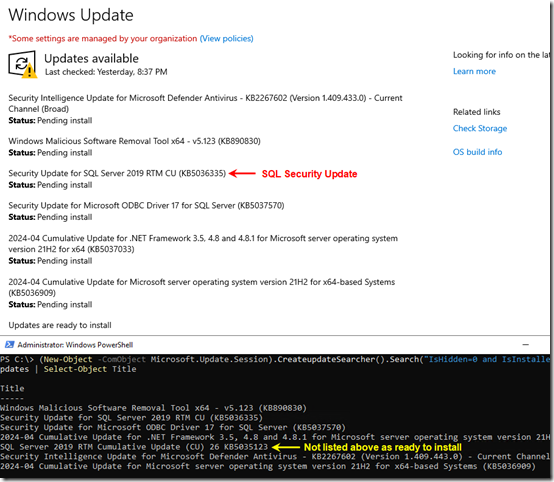The image size is (554, 482).
Task: Click PowerShell output row for .NET Framework update
Action: click(x=275, y=437)
